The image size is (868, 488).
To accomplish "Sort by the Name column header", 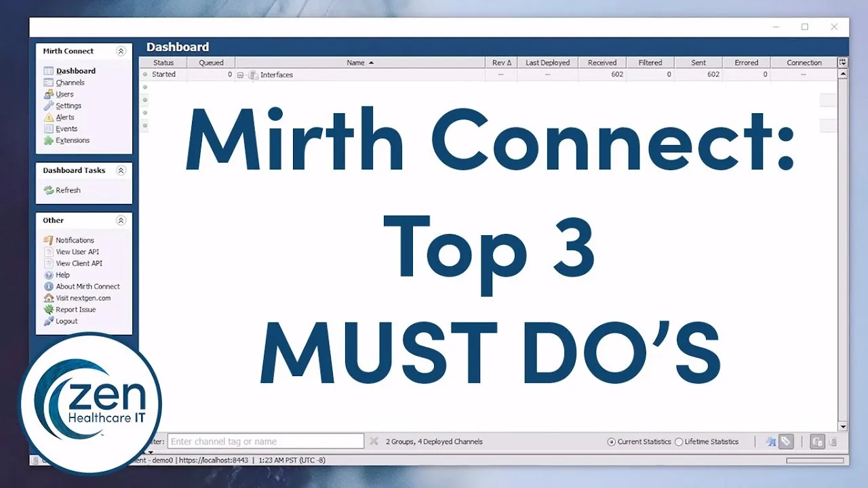I will [x=360, y=62].
